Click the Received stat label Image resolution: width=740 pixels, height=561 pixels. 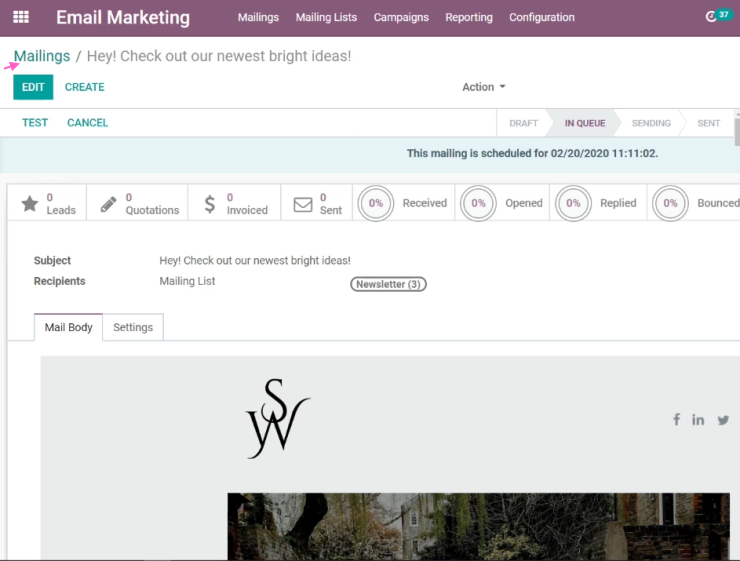pyautogui.click(x=424, y=203)
